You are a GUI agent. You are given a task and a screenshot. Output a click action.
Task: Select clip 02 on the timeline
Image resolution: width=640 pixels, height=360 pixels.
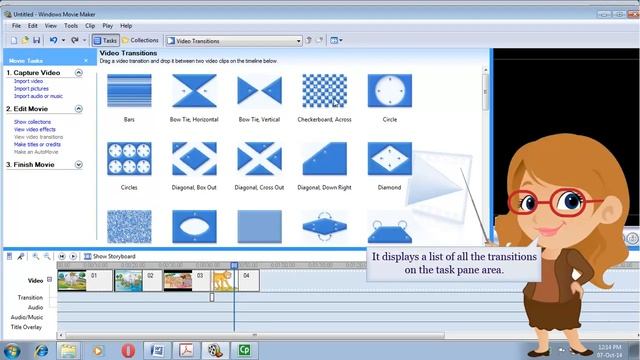pos(138,280)
